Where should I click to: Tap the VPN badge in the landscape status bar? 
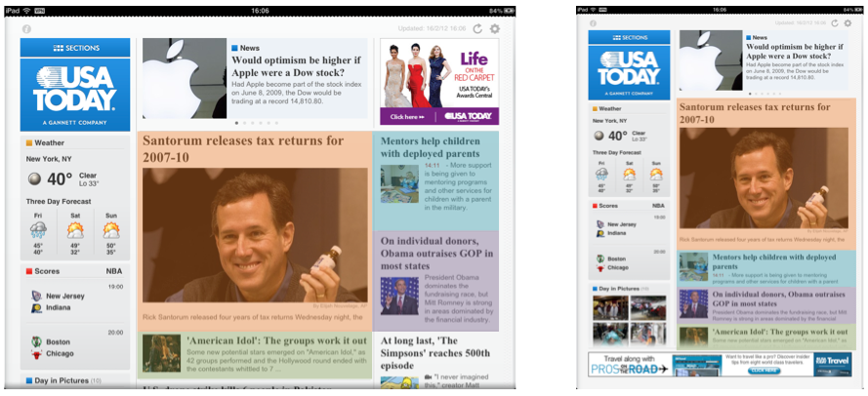click(x=40, y=11)
